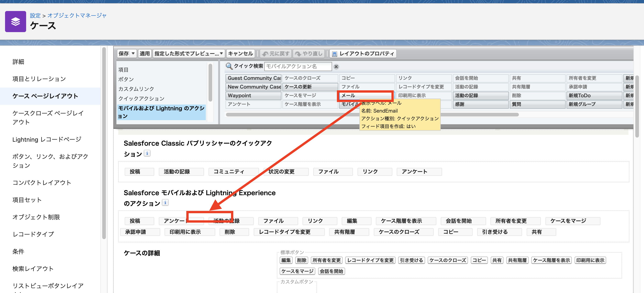This screenshot has height=293, width=644.
Task: Select クイックアクション in the palette category list
Action: point(142,98)
